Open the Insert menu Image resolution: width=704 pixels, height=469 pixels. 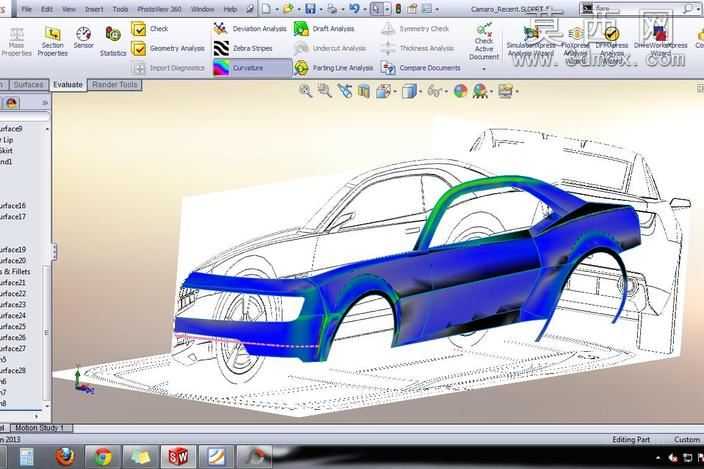click(94, 9)
